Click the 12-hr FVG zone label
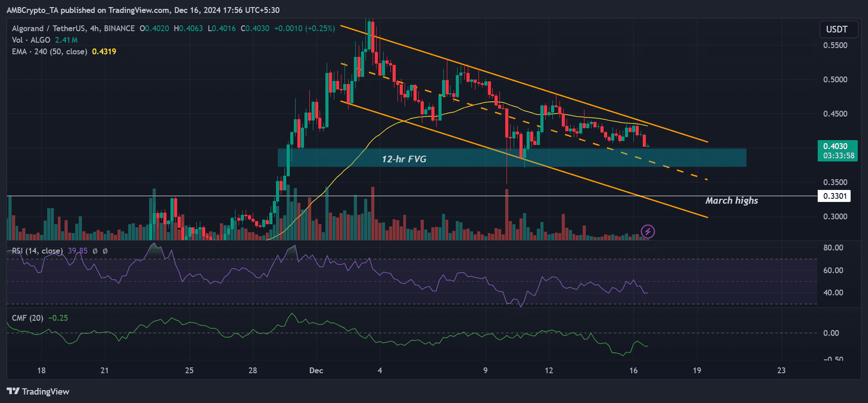The image size is (868, 403). [404, 159]
